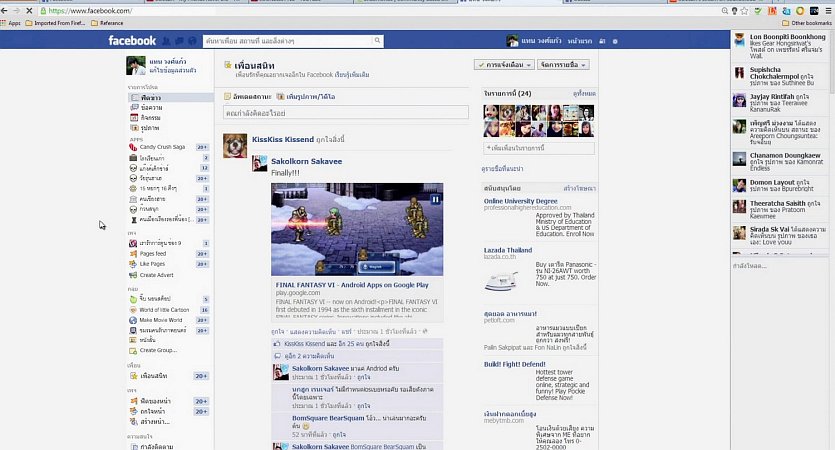The width and height of the screenshot is (835, 450).
Task: Pause the Final Fantasy game preview
Action: (435, 199)
